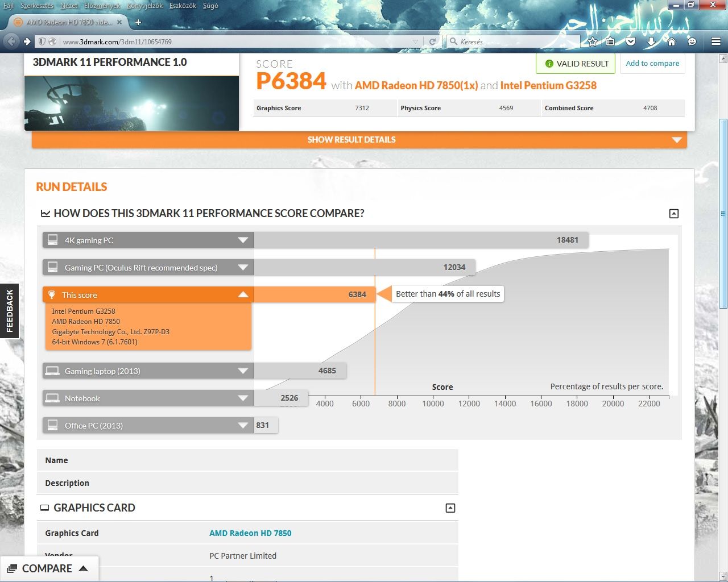Click Add to compare button
The width and height of the screenshot is (728, 582).
pyautogui.click(x=652, y=64)
